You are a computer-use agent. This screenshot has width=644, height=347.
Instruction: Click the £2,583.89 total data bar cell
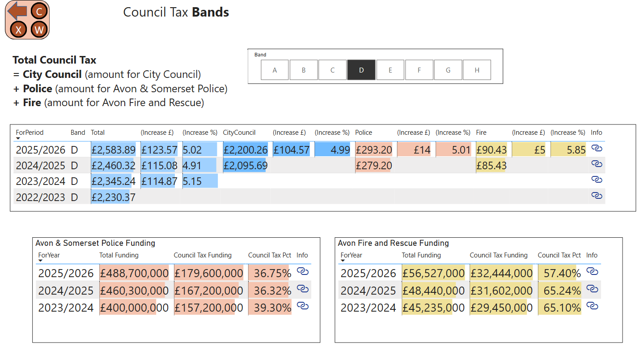click(113, 150)
